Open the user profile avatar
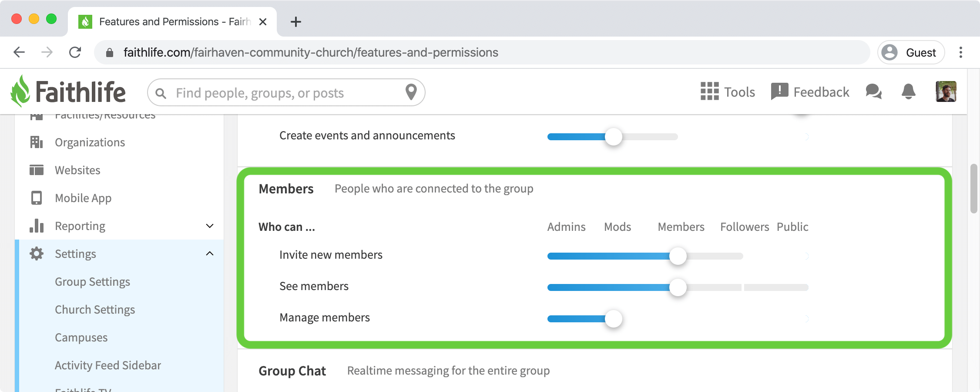 (x=946, y=91)
